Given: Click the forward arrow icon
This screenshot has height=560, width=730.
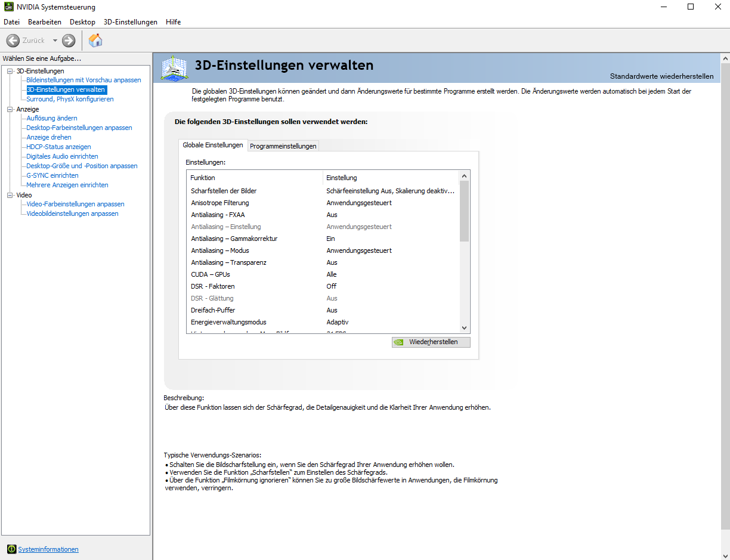Looking at the screenshot, I should click(x=69, y=41).
